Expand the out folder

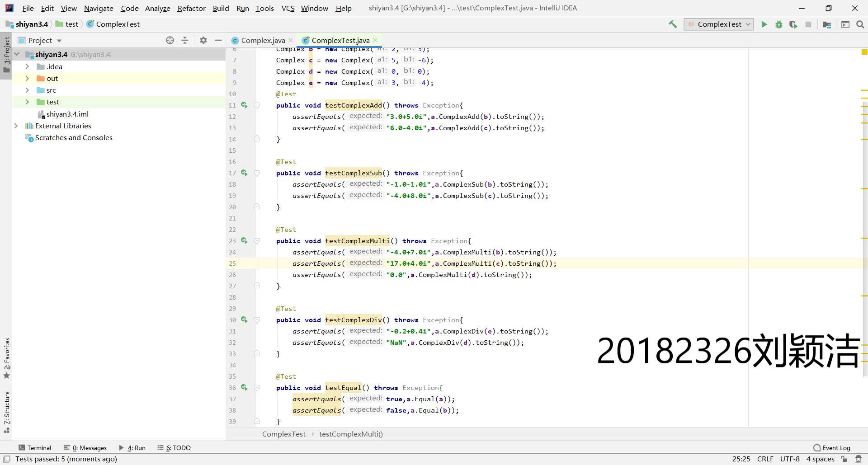pos(27,78)
